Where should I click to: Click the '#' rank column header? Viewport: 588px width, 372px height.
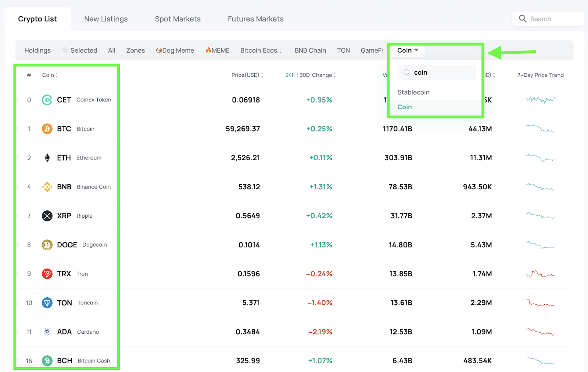point(29,75)
